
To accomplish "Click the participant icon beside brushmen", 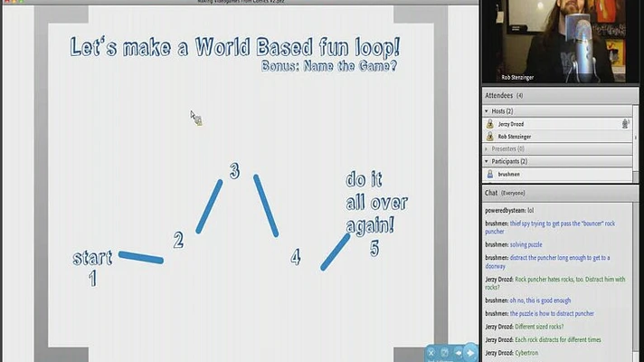I will (x=490, y=175).
